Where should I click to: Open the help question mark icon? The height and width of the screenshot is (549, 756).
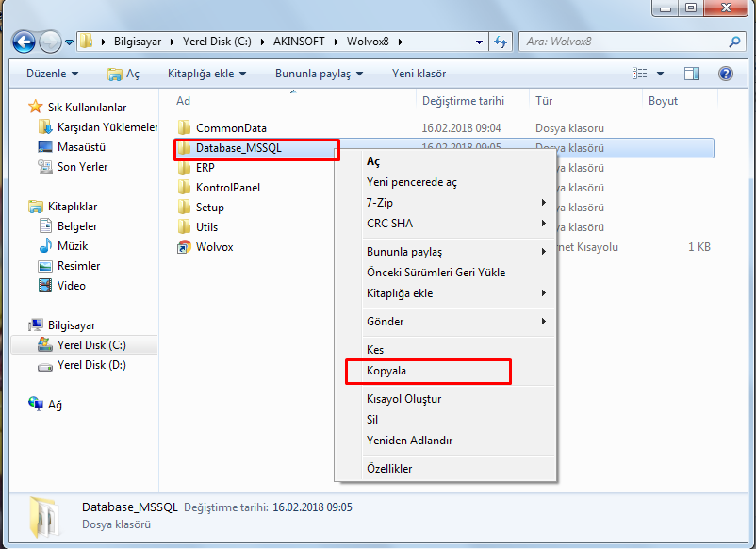tap(725, 74)
